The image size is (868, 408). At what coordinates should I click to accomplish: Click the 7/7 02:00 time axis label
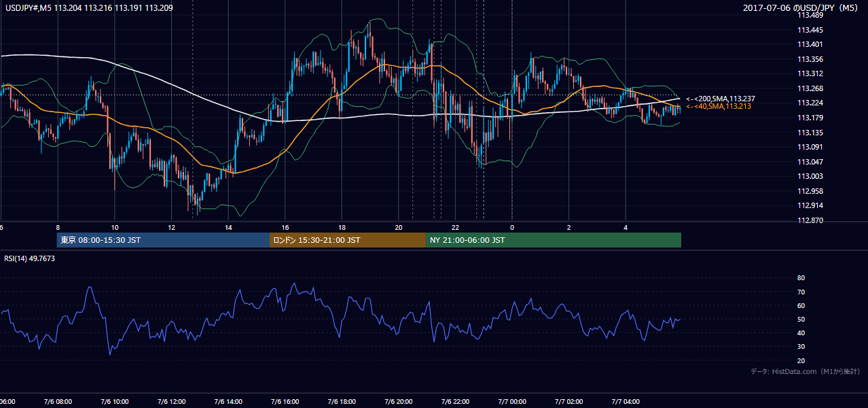pyautogui.click(x=570, y=402)
